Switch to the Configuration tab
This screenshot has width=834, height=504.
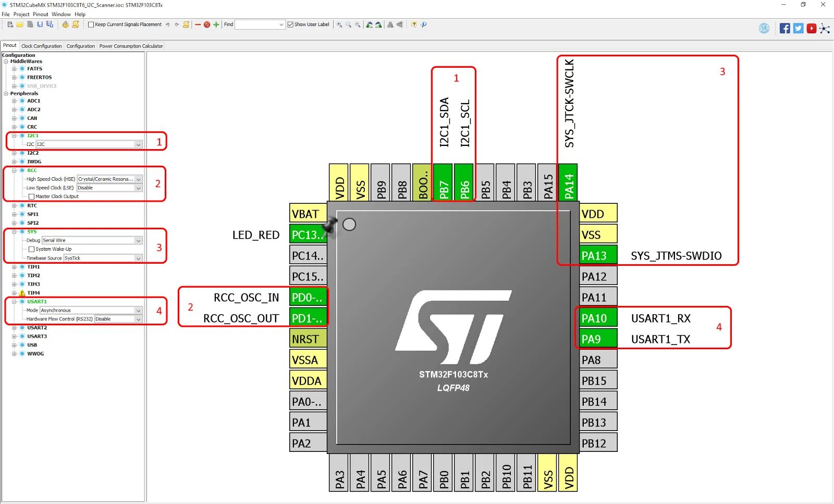tap(81, 46)
